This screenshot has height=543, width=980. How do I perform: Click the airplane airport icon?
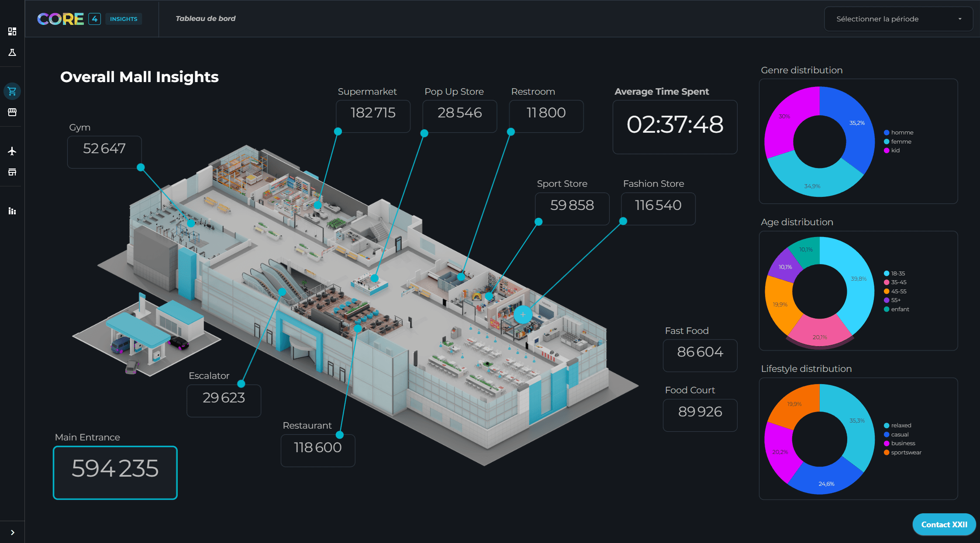click(x=12, y=151)
